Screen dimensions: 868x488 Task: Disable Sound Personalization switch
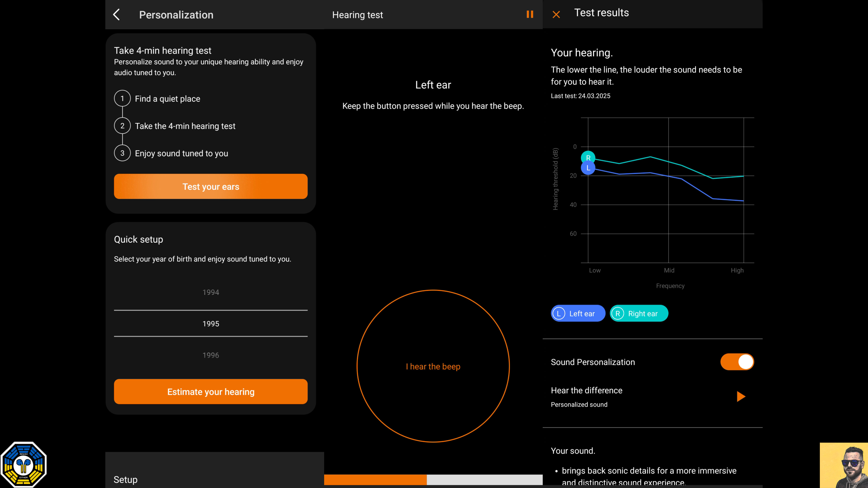click(x=737, y=362)
